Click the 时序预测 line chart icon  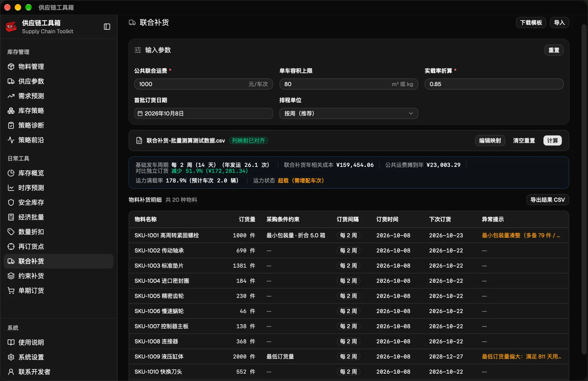[11, 188]
